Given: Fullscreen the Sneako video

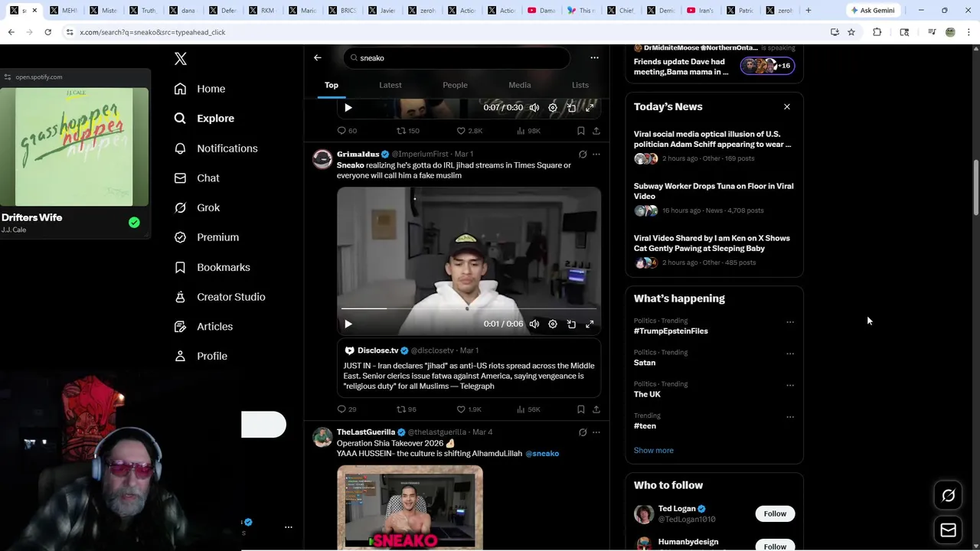Looking at the screenshot, I should pos(590,324).
